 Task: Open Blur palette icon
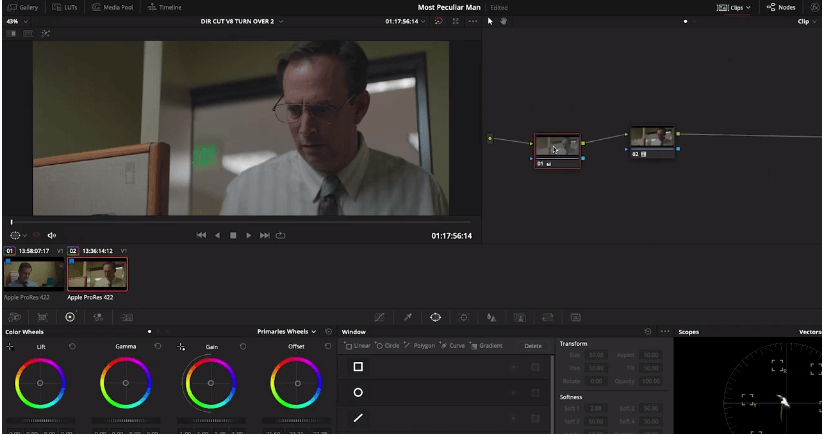(491, 317)
